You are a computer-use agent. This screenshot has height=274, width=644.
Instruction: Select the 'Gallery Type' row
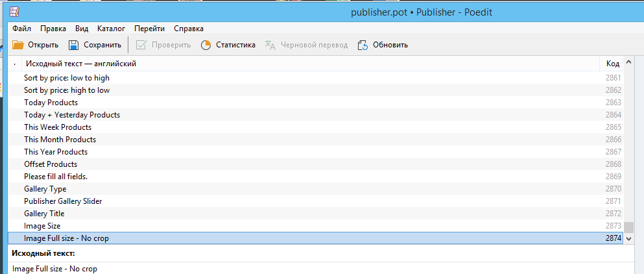[x=315, y=189]
